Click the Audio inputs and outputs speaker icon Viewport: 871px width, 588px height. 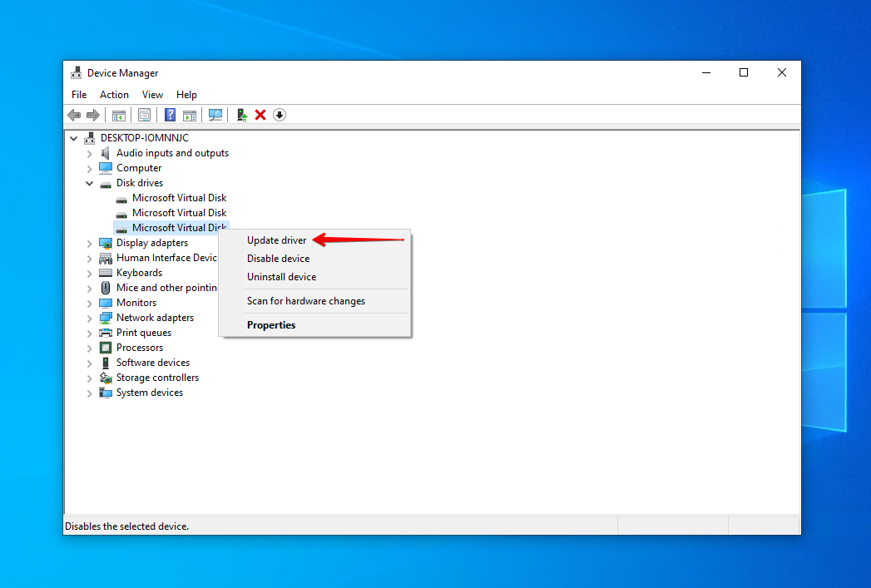tap(105, 153)
